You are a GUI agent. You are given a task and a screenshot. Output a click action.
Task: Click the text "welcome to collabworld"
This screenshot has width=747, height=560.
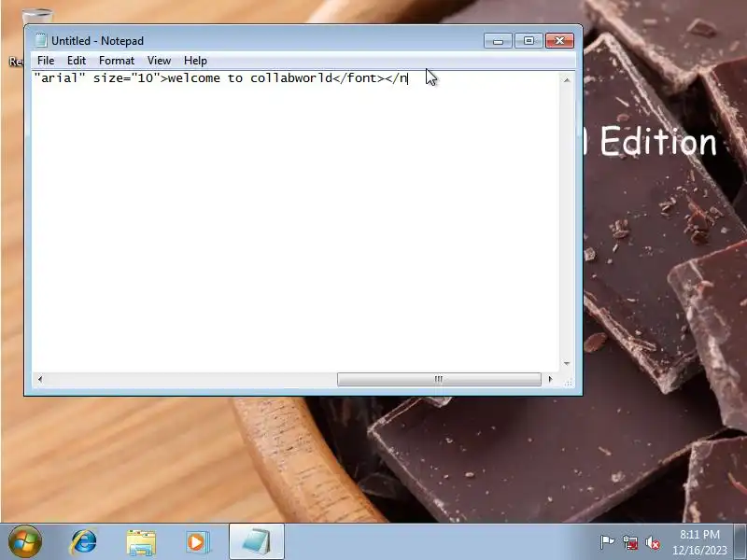(x=249, y=78)
